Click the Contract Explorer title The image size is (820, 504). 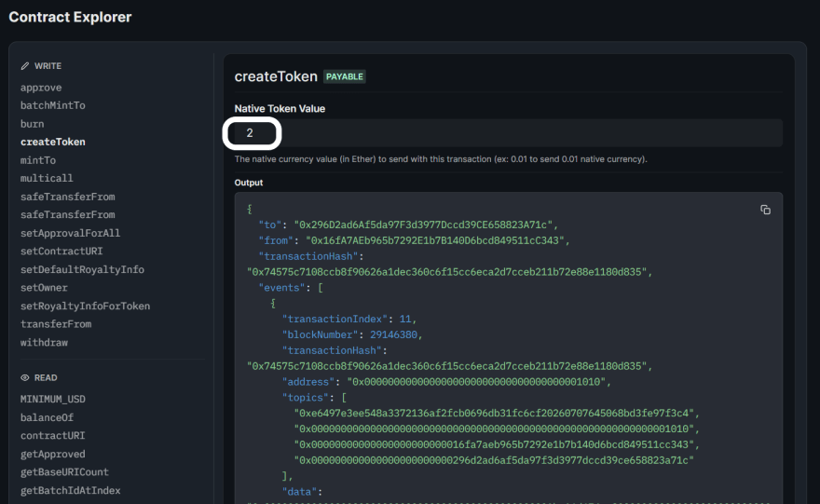[70, 18]
